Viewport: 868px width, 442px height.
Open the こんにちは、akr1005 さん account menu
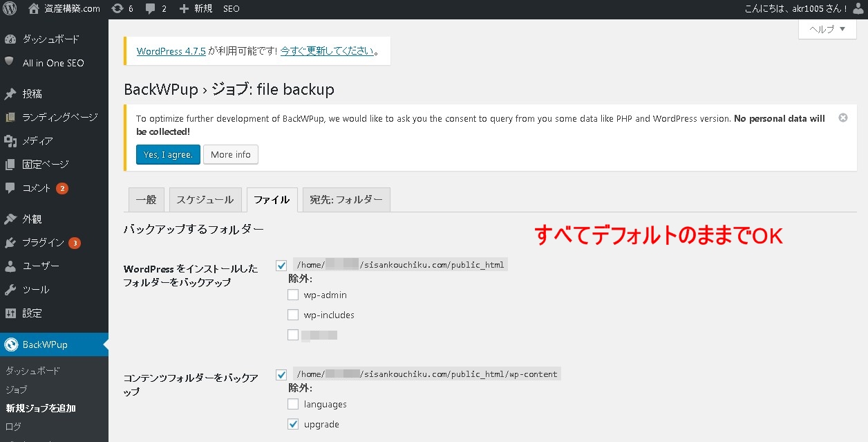point(795,9)
